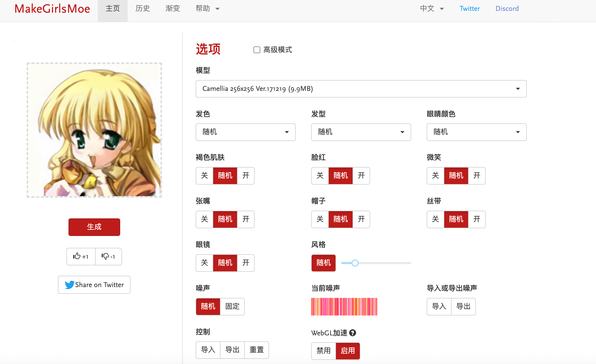Click the 当前噪声 color noise bar
The height and width of the screenshot is (364, 596).
click(344, 307)
